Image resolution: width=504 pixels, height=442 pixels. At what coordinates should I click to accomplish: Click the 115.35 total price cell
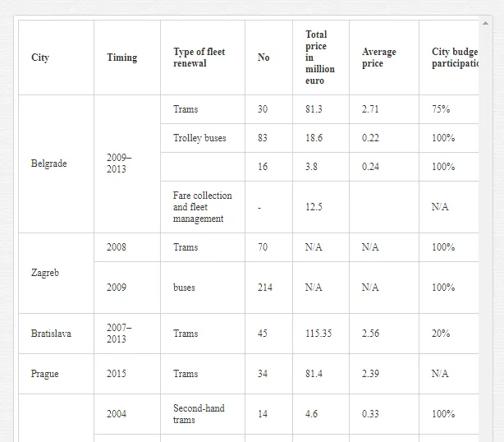pos(318,334)
